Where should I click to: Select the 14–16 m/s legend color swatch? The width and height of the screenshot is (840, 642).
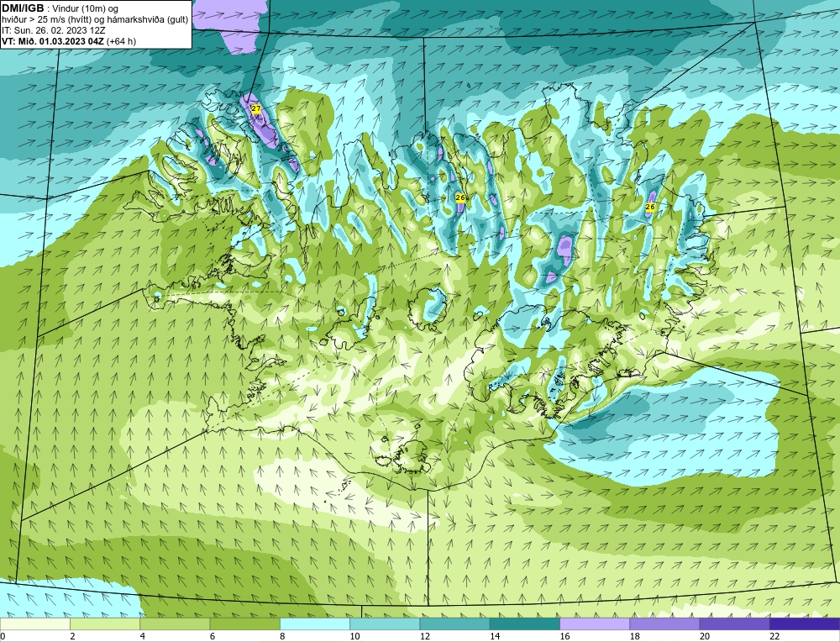(524, 624)
